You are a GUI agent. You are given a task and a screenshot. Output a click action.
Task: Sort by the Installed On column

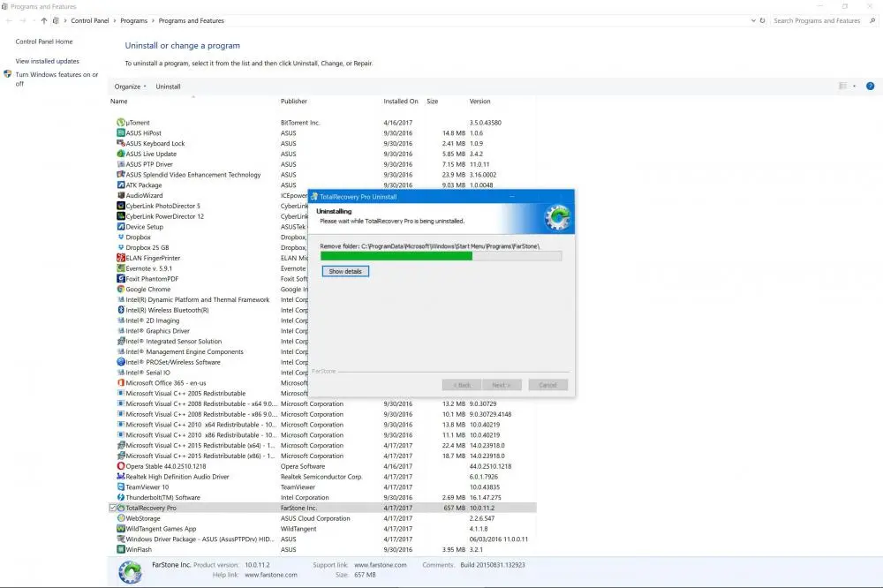point(400,102)
